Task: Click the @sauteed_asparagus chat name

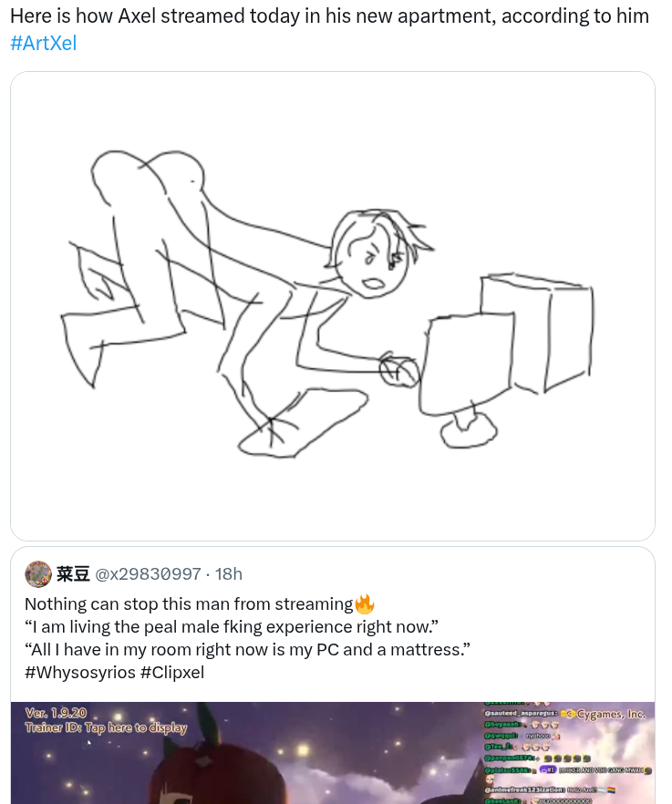Action: (x=520, y=713)
